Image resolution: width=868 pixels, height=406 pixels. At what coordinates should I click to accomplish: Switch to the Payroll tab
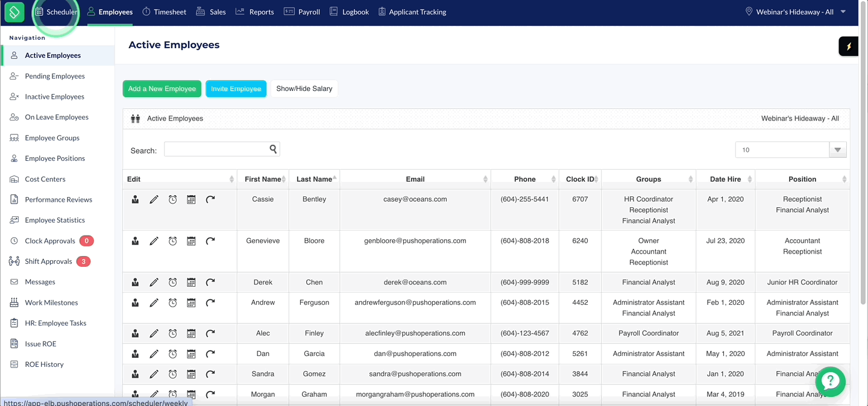(301, 12)
